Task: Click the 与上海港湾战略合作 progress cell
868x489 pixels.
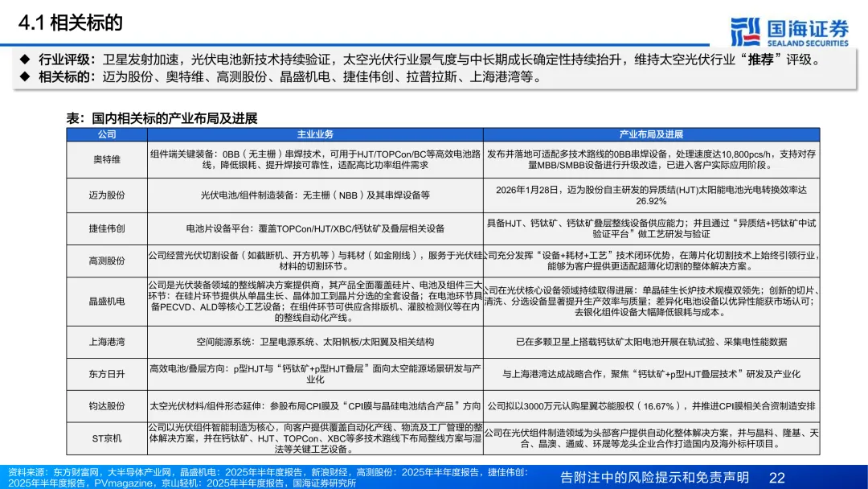Action: pyautogui.click(x=651, y=374)
